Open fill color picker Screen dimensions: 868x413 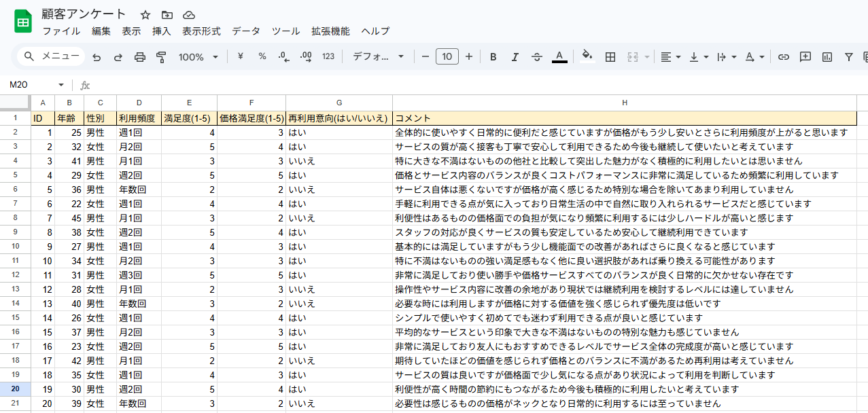point(588,57)
